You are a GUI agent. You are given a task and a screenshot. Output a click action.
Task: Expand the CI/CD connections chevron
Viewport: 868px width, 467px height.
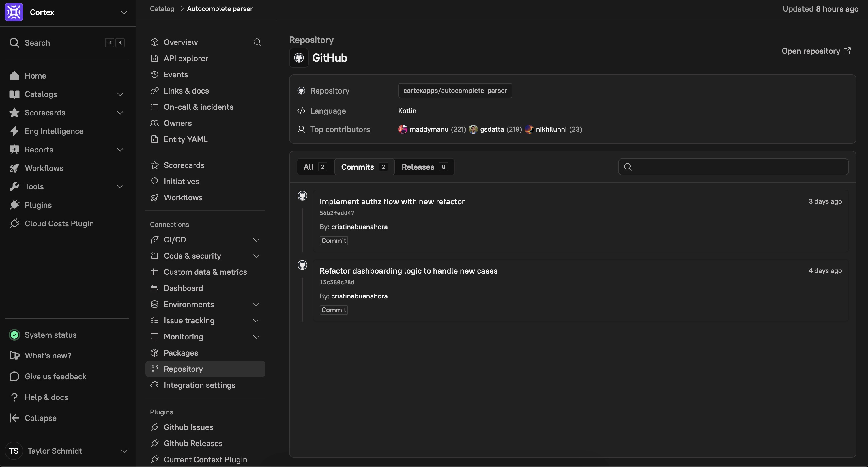tap(256, 240)
